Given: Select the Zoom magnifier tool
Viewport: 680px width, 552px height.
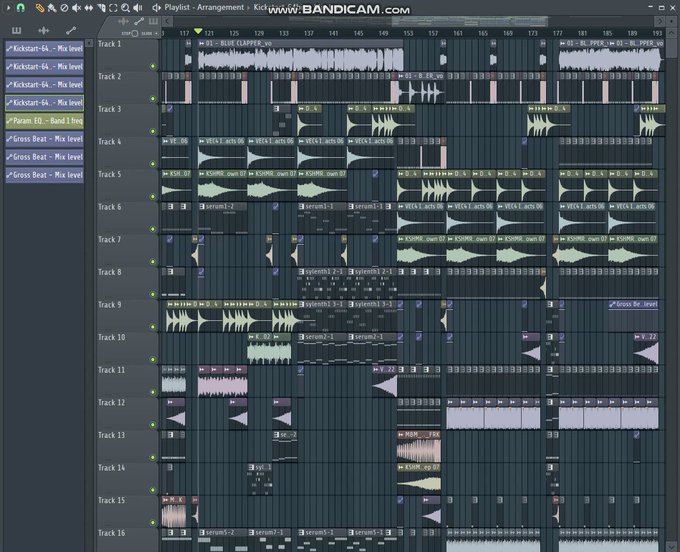Looking at the screenshot, I should tap(125, 7).
